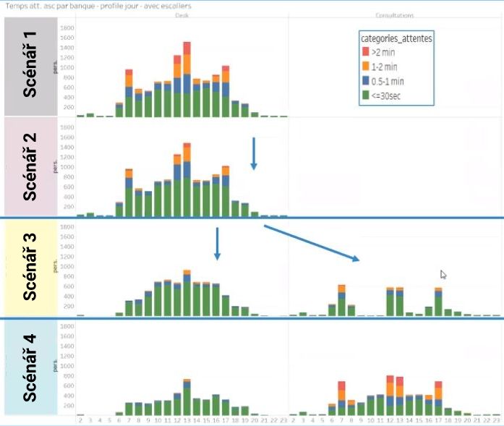Click hour 13 bar in Scénář 4 Desk chart
The image size is (504, 426).
tap(187, 399)
